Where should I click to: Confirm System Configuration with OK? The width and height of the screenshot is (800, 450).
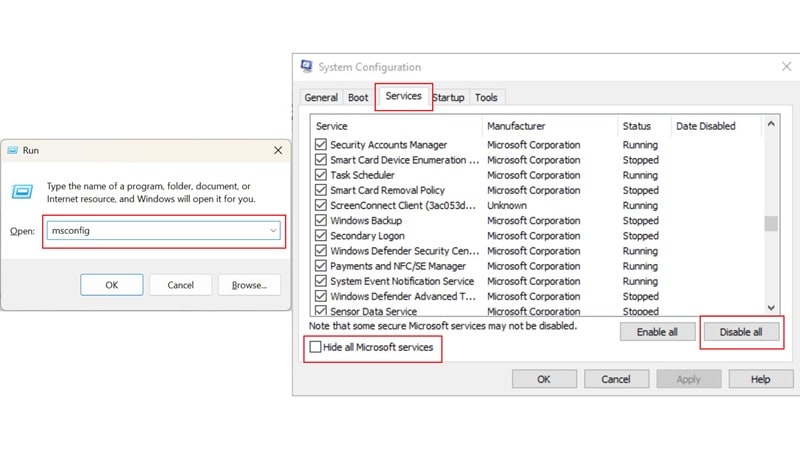pos(544,379)
